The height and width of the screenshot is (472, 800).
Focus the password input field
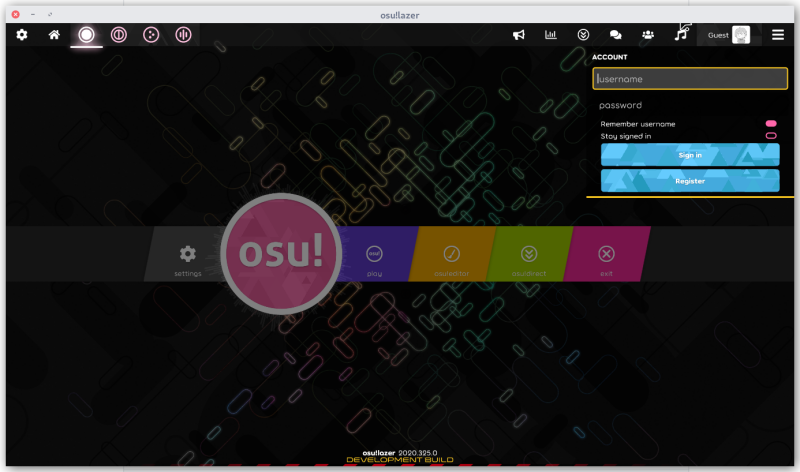pos(690,105)
